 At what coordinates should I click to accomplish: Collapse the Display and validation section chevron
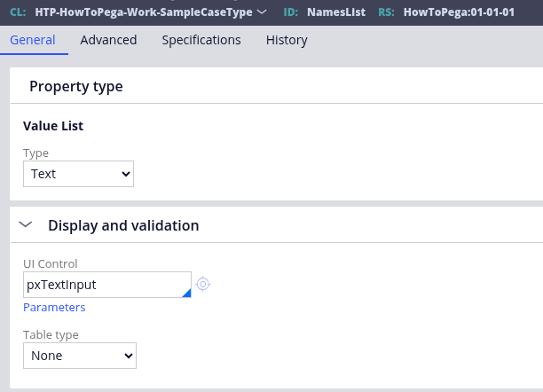click(x=25, y=225)
